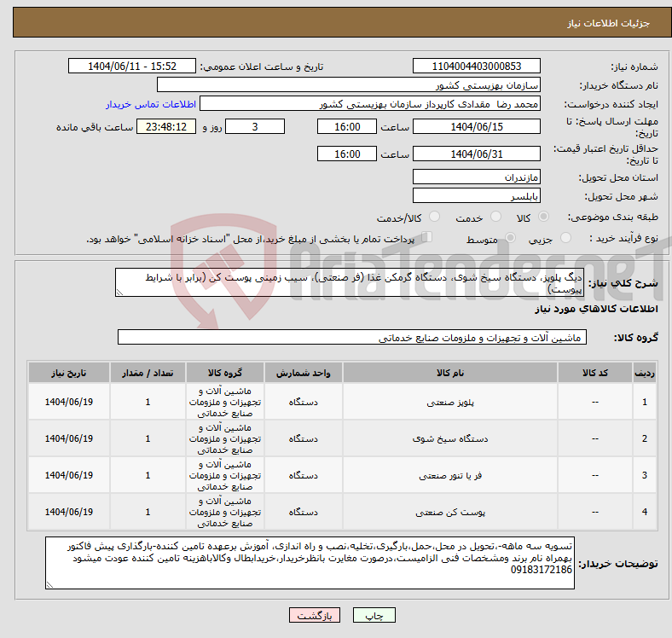Click the request creator name field
Viewport: 672px width, 638px height.
370,104
